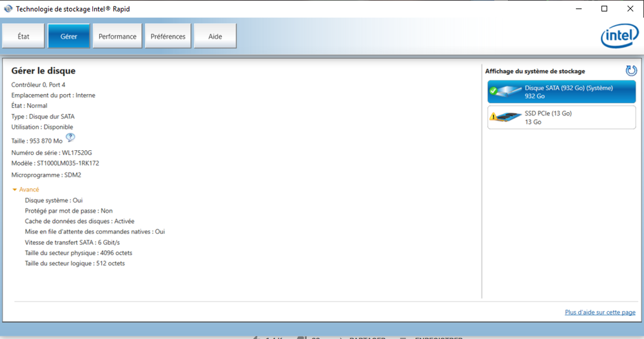Click Type : Disque dur SATA
This screenshot has width=644, height=339.
point(43,117)
